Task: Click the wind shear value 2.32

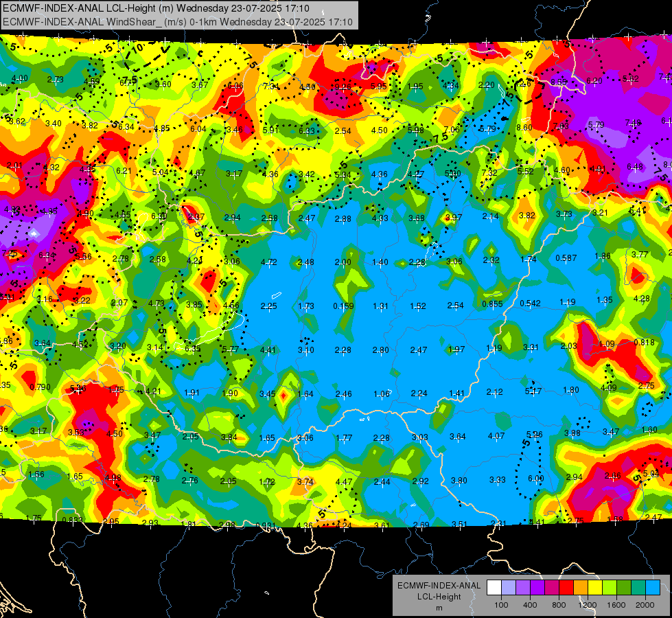Action: pos(491,260)
